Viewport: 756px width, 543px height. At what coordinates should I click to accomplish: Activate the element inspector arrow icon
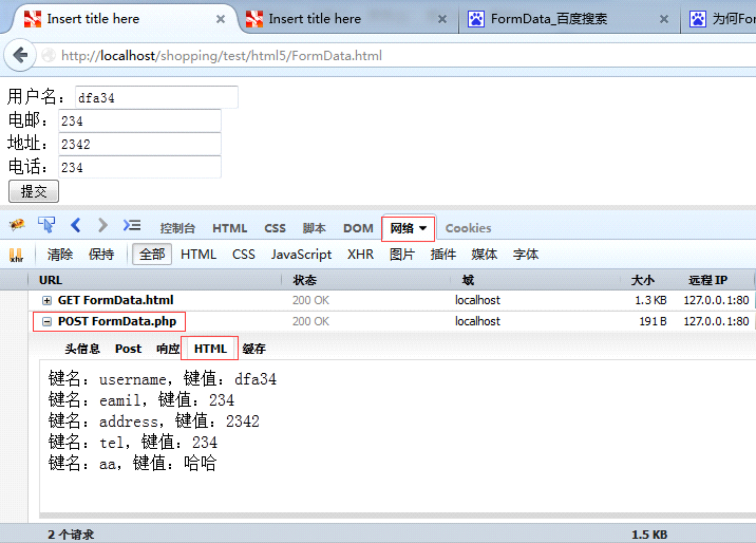46,225
